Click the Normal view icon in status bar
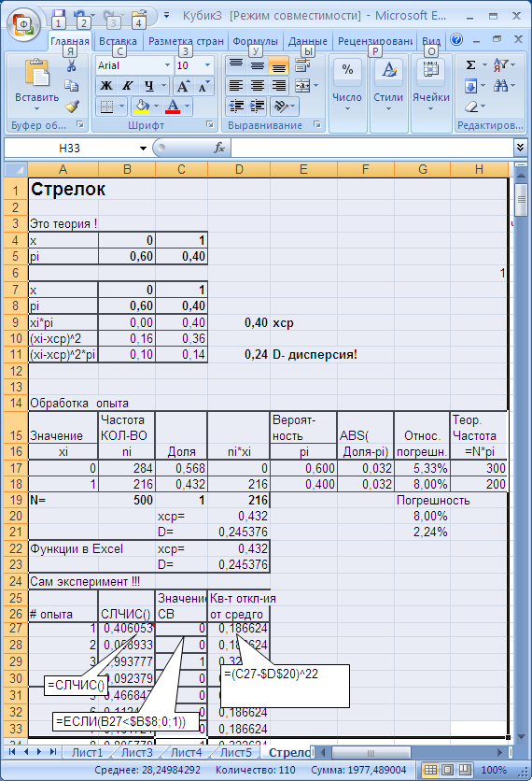This screenshot has width=532, height=781. click(431, 770)
